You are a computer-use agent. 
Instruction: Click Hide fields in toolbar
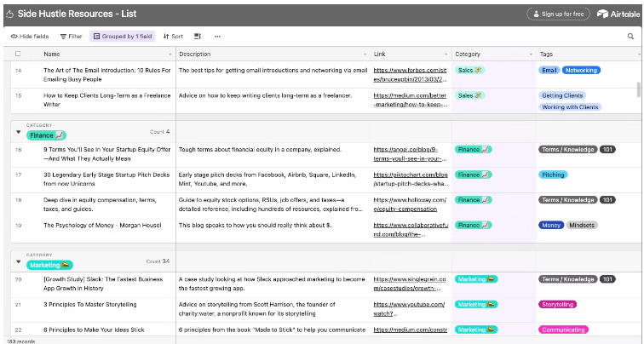[30, 36]
